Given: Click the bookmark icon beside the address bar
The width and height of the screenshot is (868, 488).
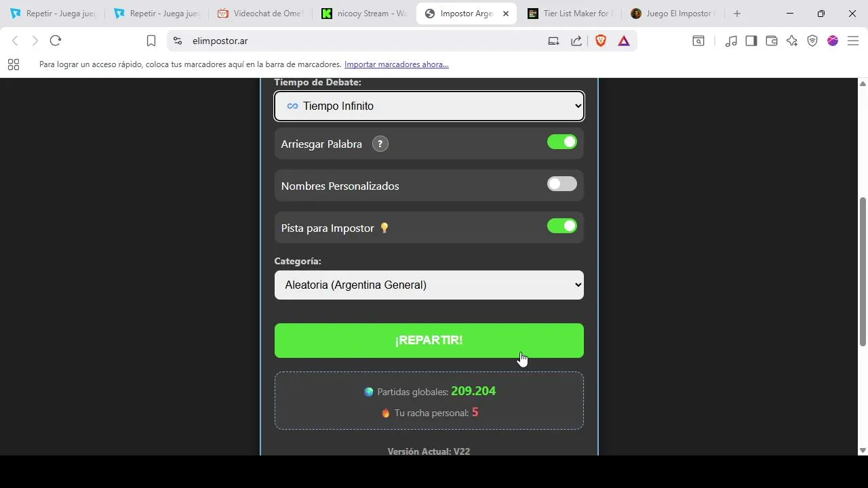Looking at the screenshot, I should click(151, 41).
